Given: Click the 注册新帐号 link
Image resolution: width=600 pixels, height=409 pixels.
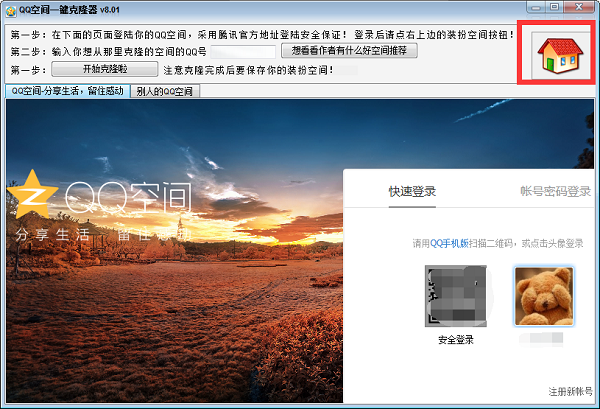Looking at the screenshot, I should coord(570,391).
